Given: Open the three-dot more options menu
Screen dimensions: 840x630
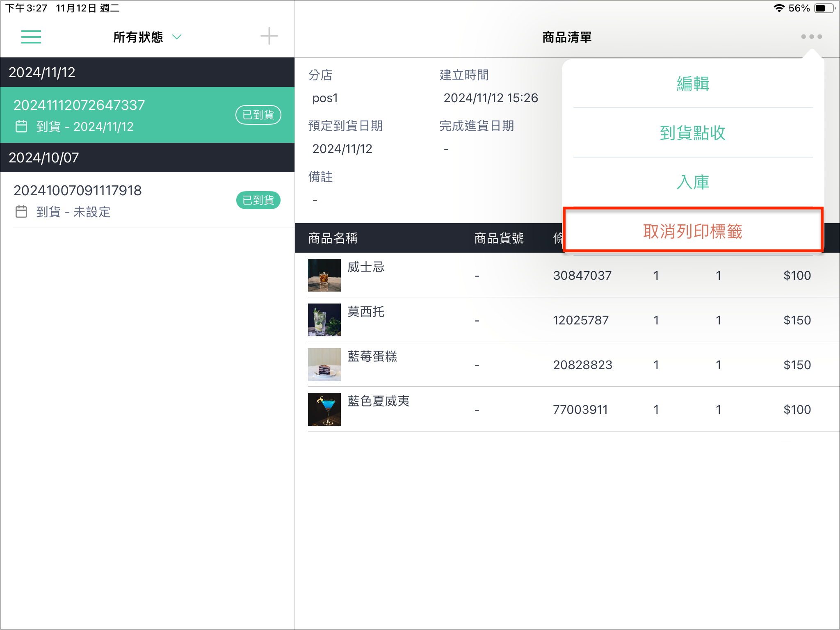Looking at the screenshot, I should 811,37.
